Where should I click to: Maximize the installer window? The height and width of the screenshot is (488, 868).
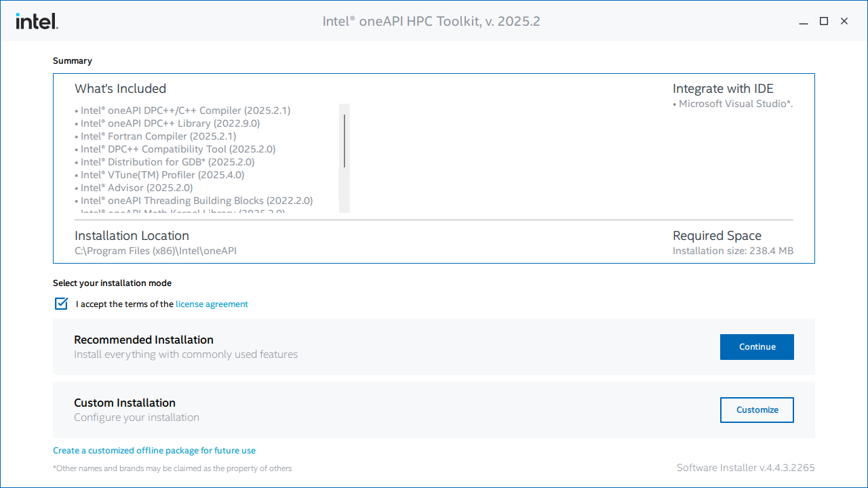[x=824, y=22]
